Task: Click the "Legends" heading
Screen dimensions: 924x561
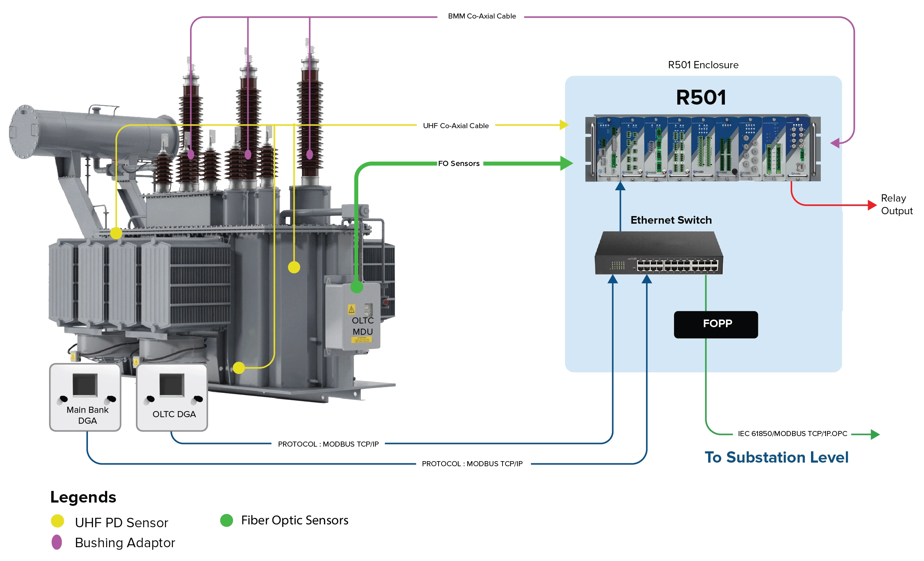Action: [x=83, y=497]
